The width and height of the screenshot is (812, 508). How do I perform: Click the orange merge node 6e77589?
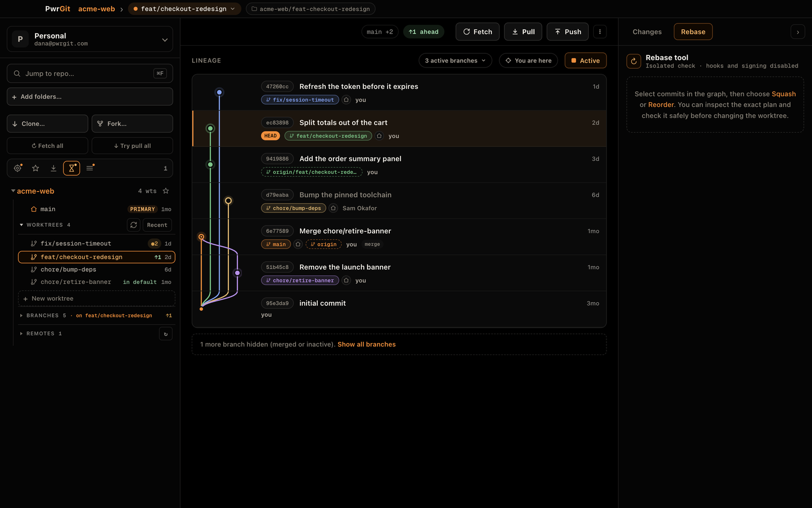click(201, 237)
